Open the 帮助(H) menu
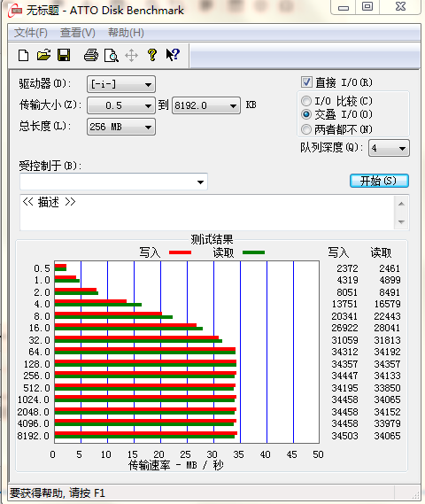 pos(126,33)
